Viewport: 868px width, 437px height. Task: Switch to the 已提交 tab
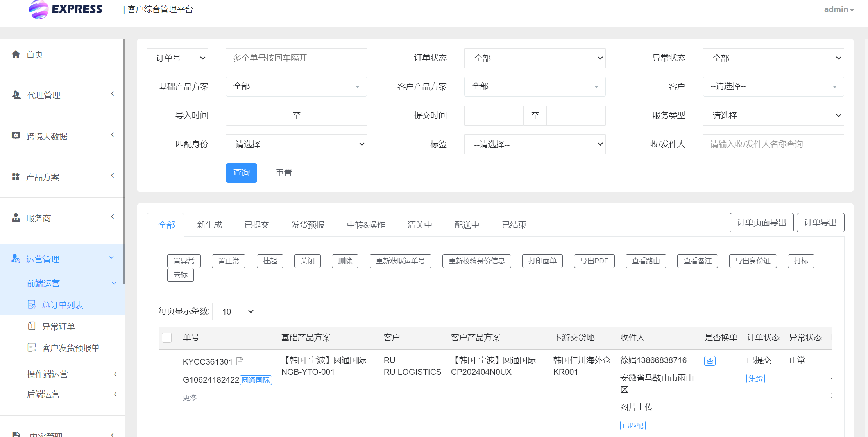click(x=257, y=225)
